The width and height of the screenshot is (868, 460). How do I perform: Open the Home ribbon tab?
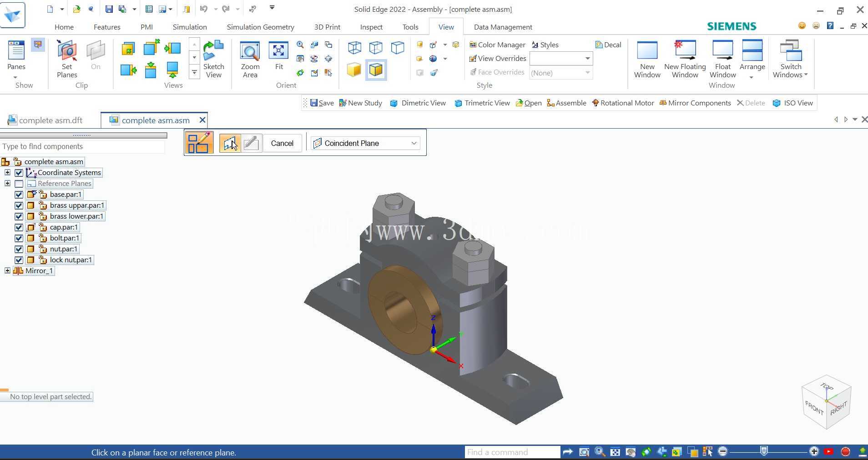[64, 27]
